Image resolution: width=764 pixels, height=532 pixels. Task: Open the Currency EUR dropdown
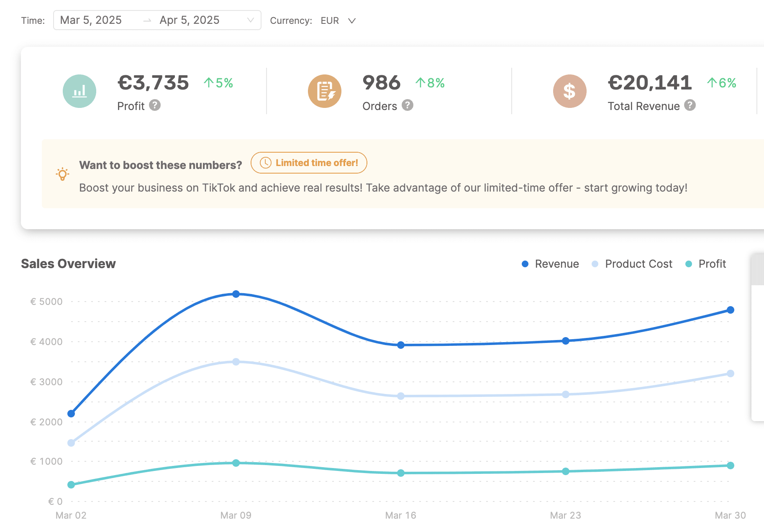(338, 20)
